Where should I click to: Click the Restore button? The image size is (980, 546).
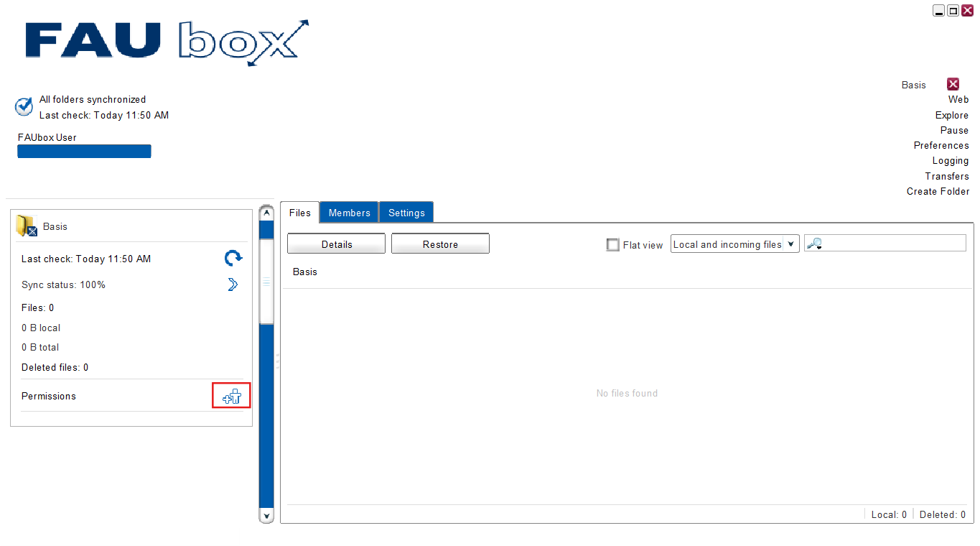440,244
